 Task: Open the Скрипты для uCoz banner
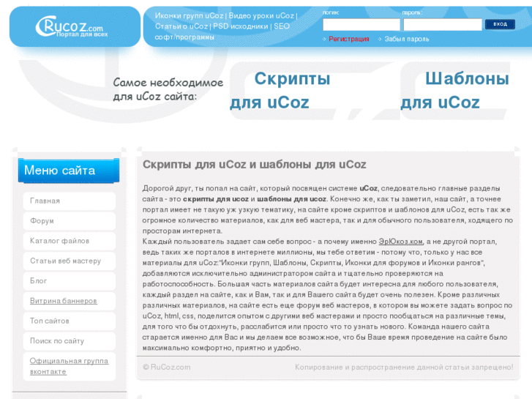tap(280, 90)
